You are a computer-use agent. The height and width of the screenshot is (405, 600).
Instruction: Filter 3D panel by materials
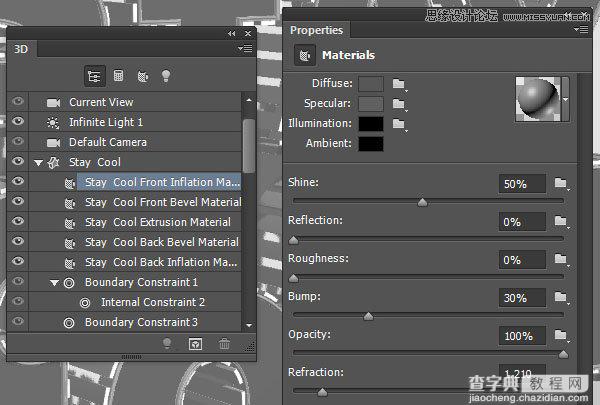[x=143, y=76]
